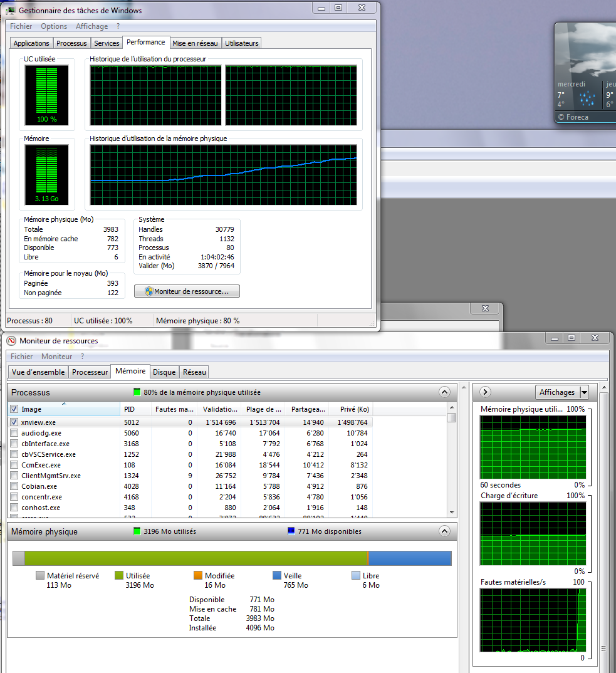Image resolution: width=616 pixels, height=673 pixels.
Task: Sort by Partageable column header
Action: (308, 409)
